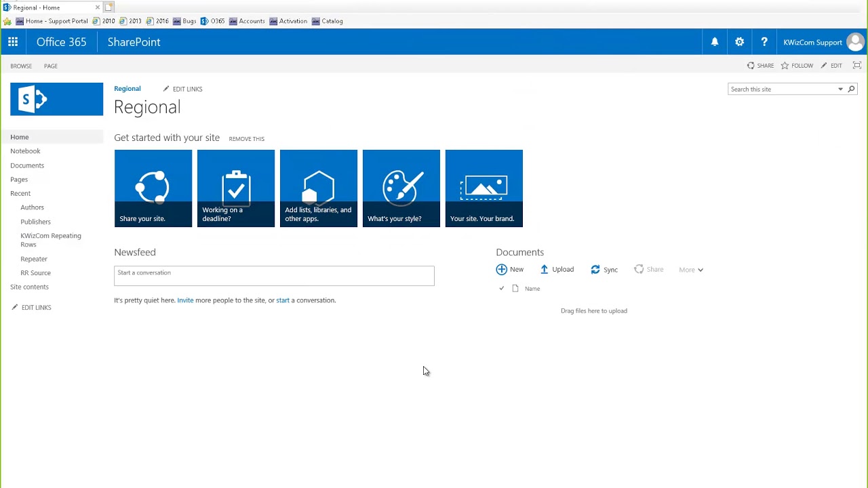Click the Name column header
Screen dimensions: 868x488
(532, 289)
